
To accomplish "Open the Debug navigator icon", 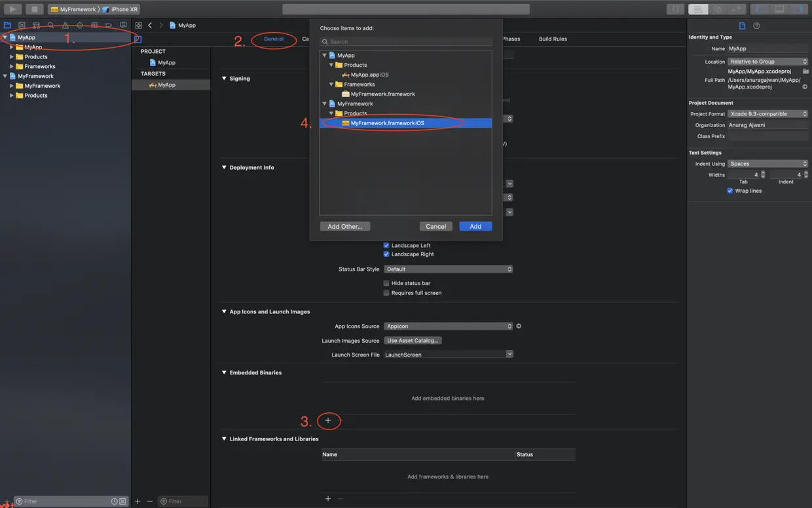I will click(94, 26).
